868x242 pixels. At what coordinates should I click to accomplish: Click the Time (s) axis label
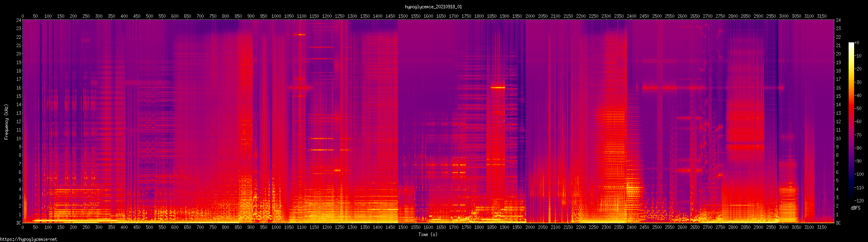428,234
